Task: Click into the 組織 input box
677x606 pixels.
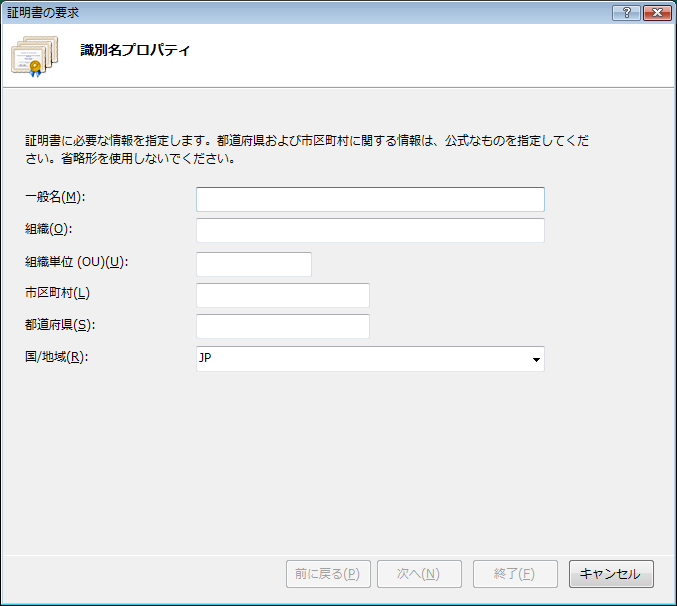Action: [370, 231]
